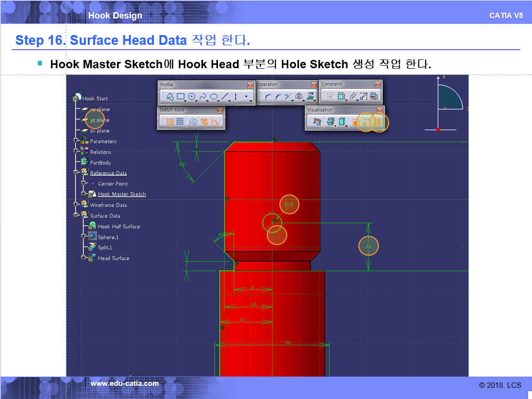532x399 pixels.
Task: Select the Circle sketch tool
Action: pyautogui.click(x=192, y=96)
